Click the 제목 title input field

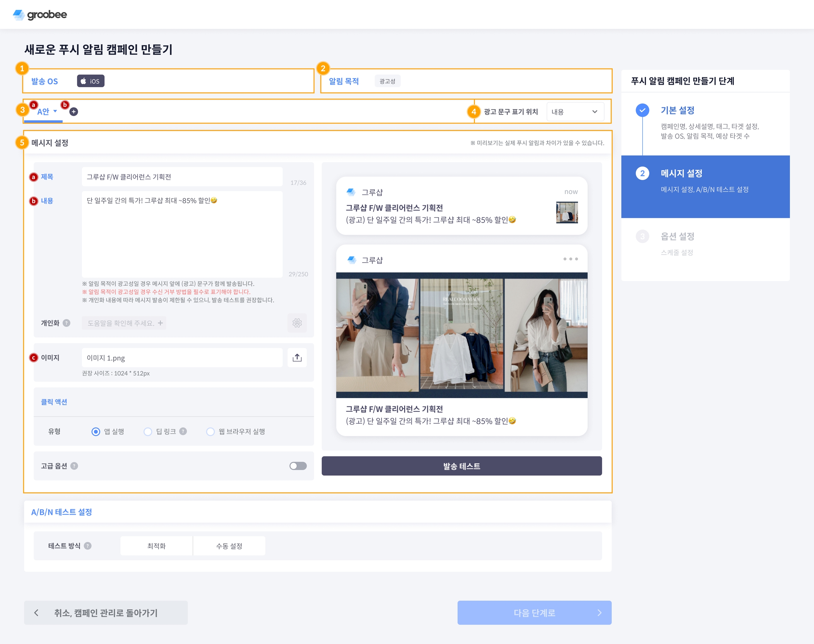[182, 177]
